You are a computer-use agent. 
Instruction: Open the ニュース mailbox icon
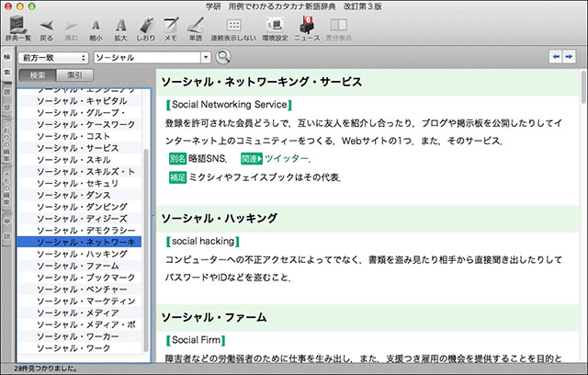point(307,28)
